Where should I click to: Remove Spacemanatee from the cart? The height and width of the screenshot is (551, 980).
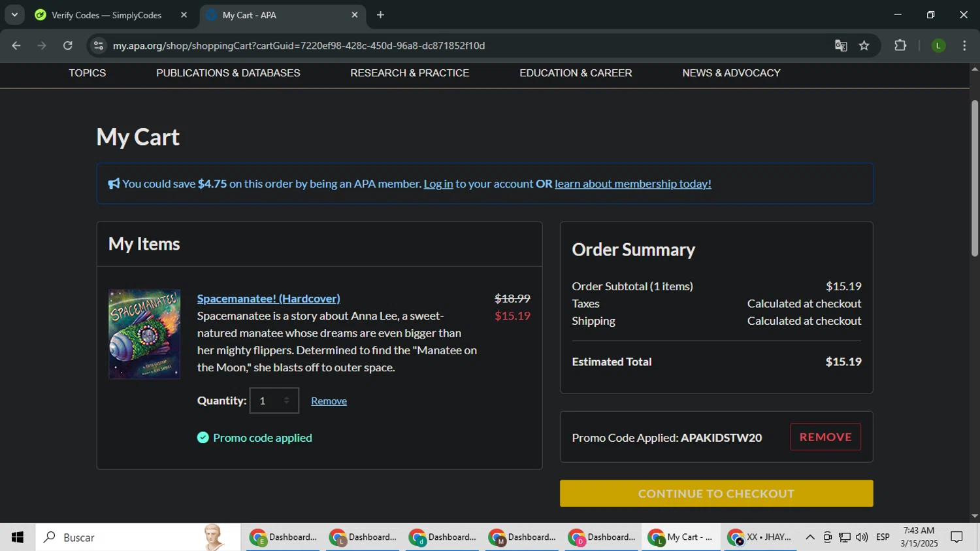(329, 401)
